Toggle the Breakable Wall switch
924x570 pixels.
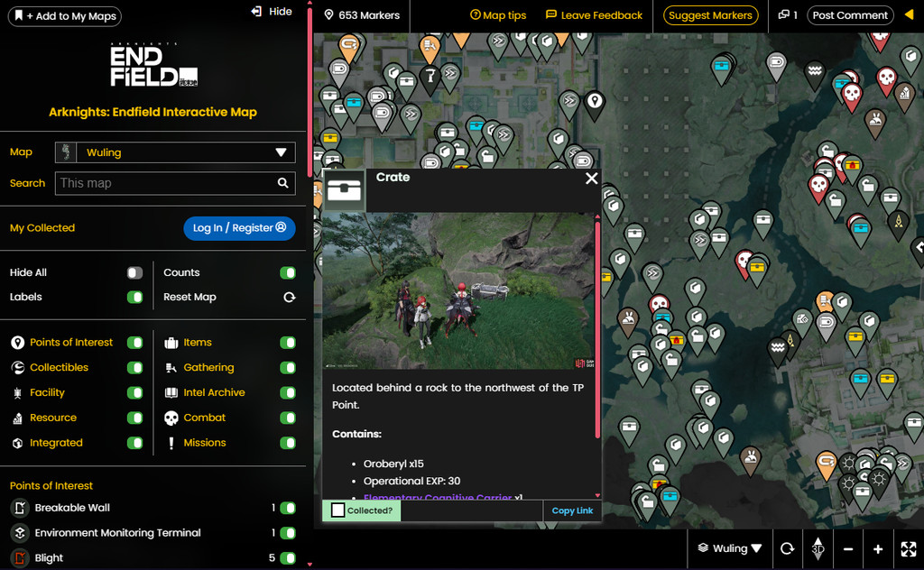click(x=288, y=508)
